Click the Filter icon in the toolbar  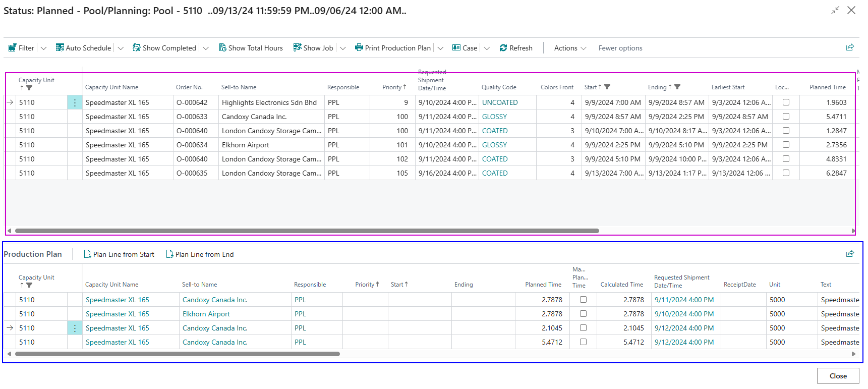pos(13,48)
